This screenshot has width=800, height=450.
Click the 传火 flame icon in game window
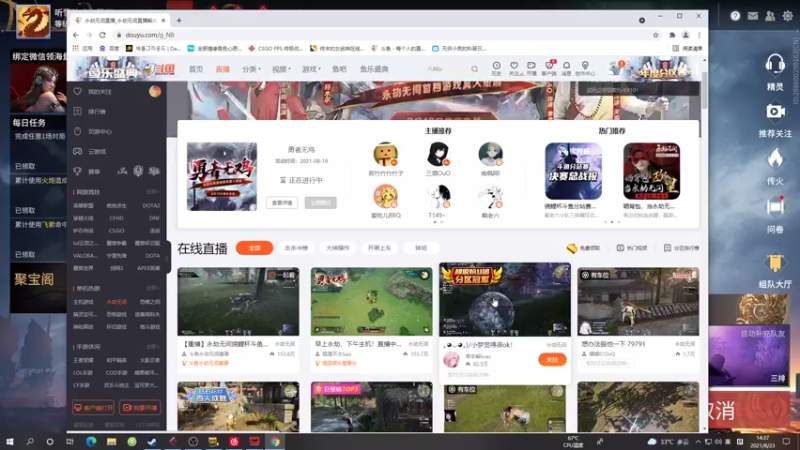click(x=775, y=159)
